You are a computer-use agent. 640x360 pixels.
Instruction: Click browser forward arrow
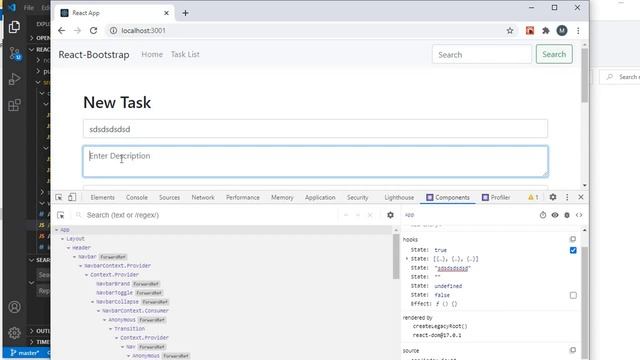[78, 31]
